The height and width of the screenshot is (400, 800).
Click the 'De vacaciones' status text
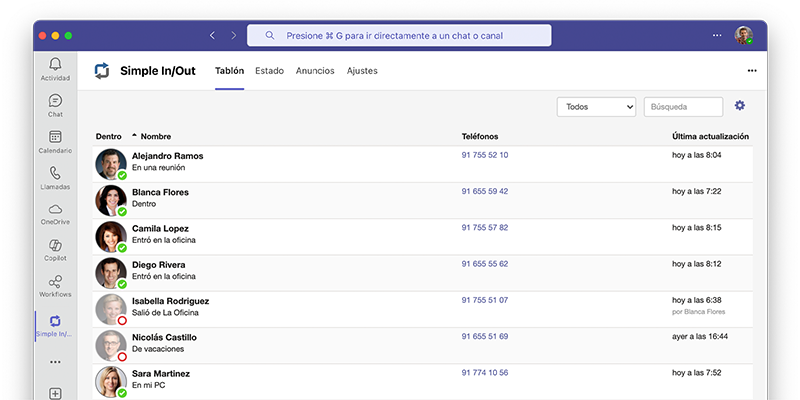click(x=158, y=349)
